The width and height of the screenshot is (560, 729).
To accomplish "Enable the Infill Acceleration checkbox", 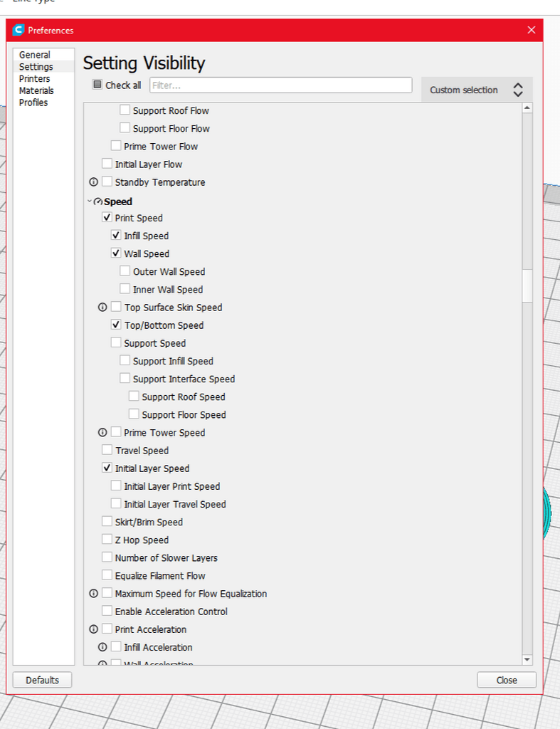I will tap(116, 646).
